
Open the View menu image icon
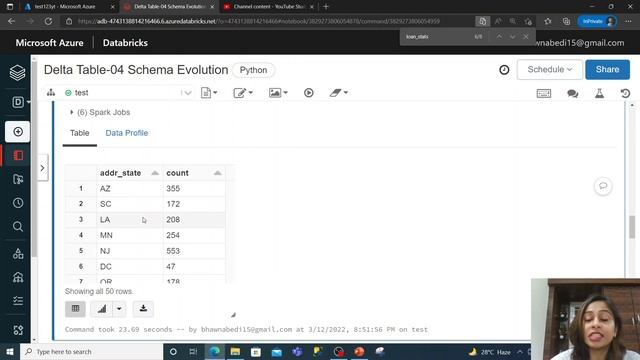point(278,93)
